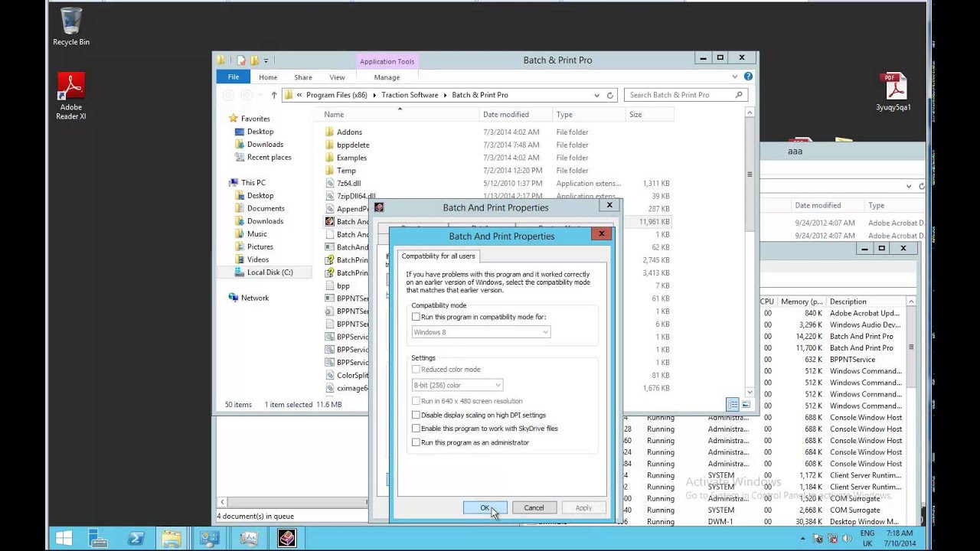Open the 8-bit (256) color dropdown
Image resolution: width=980 pixels, height=551 pixels.
click(x=457, y=385)
